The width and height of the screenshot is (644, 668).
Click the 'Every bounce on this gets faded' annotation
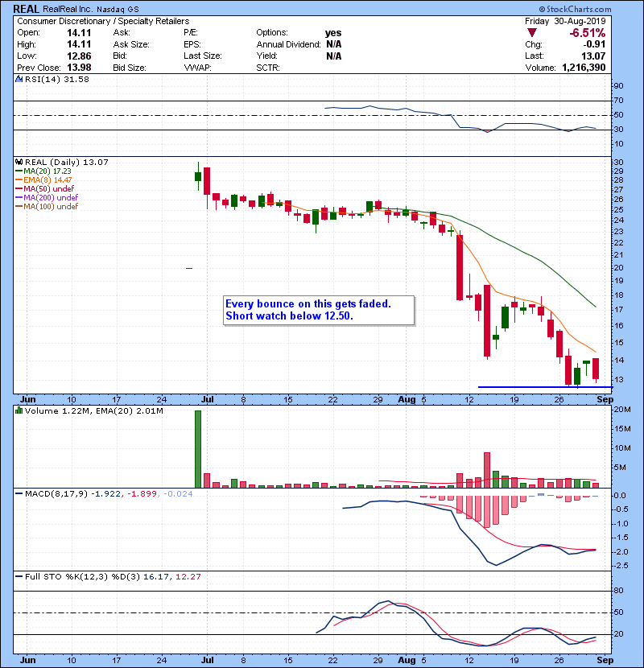coord(308,303)
